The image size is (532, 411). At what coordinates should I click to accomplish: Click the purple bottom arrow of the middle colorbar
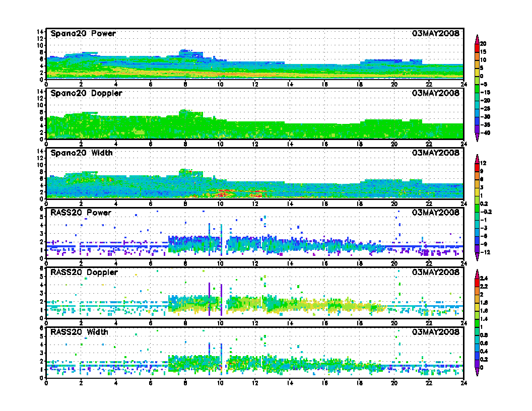(x=477, y=257)
